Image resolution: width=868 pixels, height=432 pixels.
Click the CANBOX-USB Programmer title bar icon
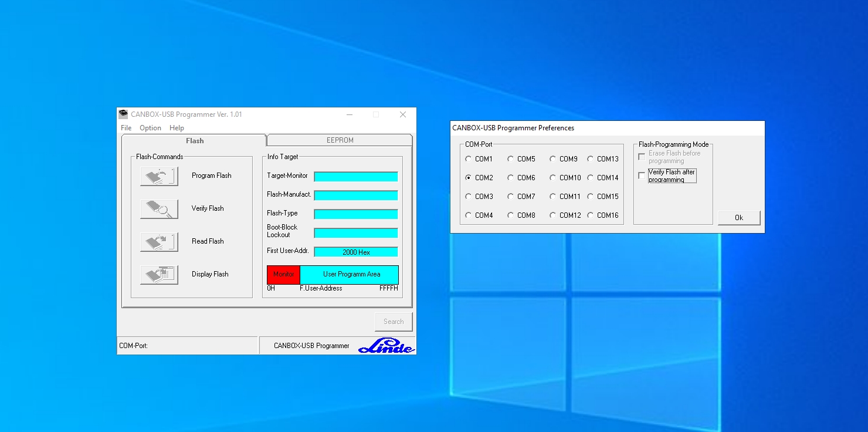coord(123,114)
